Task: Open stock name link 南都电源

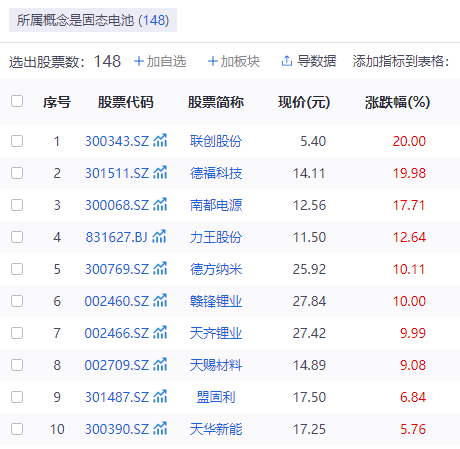Action: tap(216, 205)
